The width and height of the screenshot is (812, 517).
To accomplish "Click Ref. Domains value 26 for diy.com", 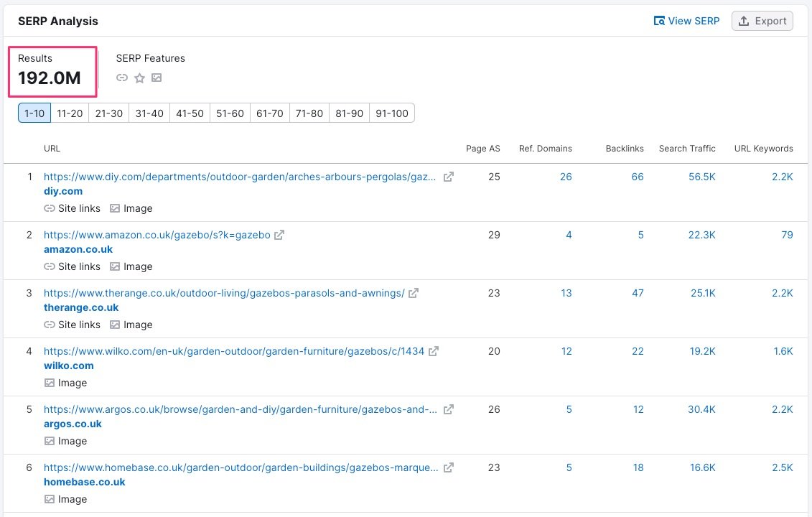I will coord(566,177).
